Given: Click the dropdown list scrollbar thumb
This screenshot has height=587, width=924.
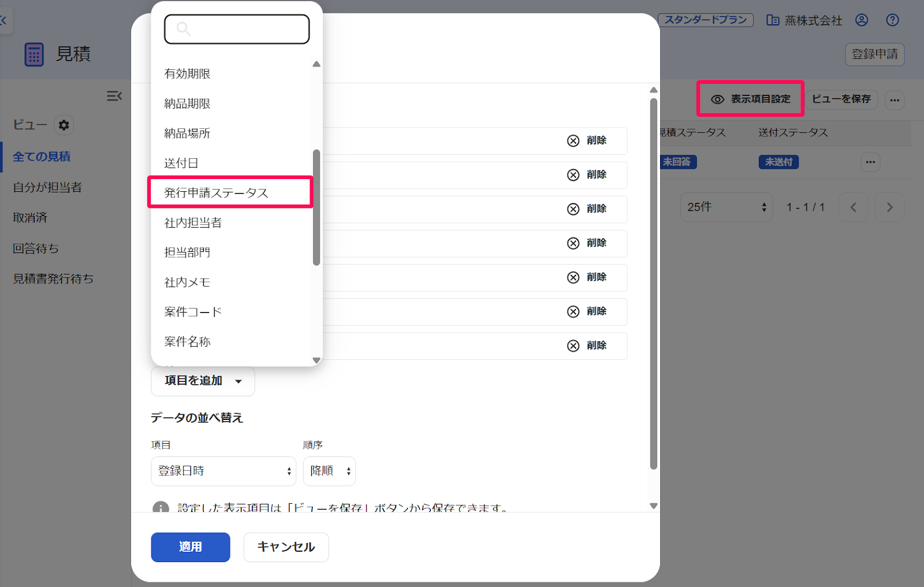Looking at the screenshot, I should [x=316, y=207].
